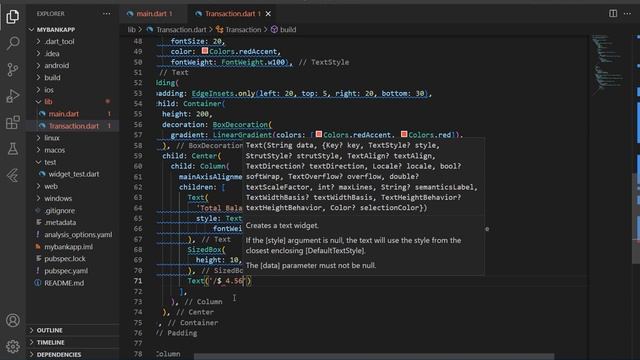Open Explorer more actions ellipsis
Image resolution: width=640 pixels, height=360 pixels.
[x=107, y=13]
